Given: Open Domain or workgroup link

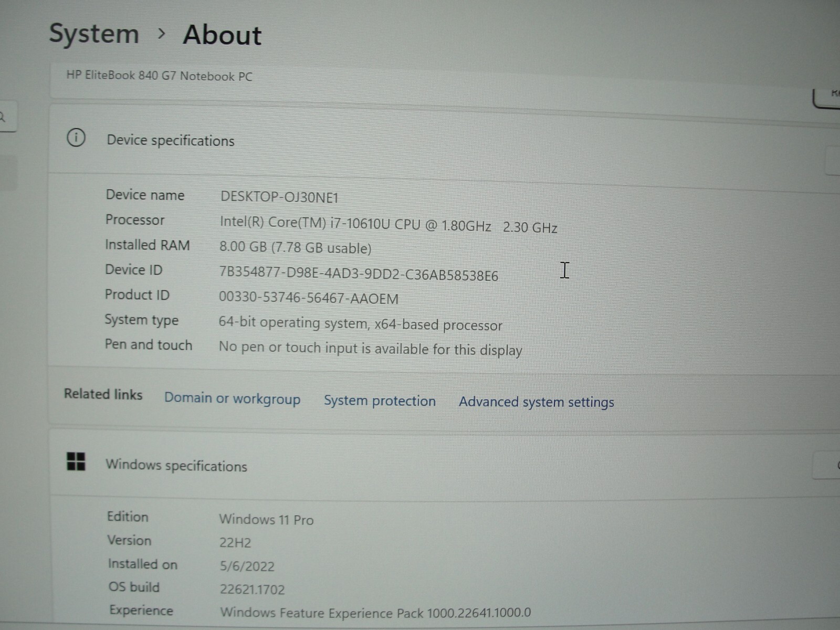Looking at the screenshot, I should tap(232, 398).
